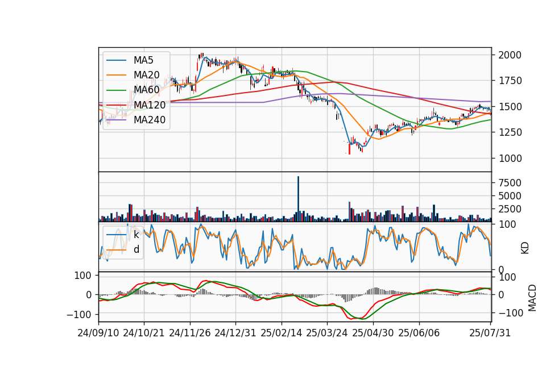Click the 24/11/26 date label
The height and width of the screenshot is (392, 546).
tap(190, 333)
